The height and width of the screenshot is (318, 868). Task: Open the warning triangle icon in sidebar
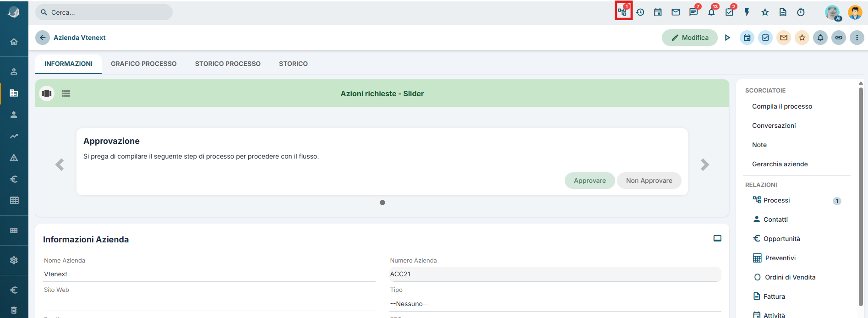[x=14, y=158]
